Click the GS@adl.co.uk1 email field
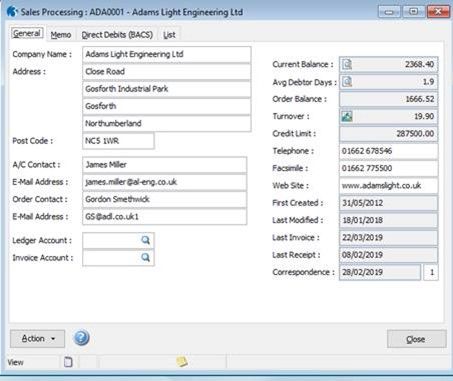Screen dimensions: 453x381 click(165, 217)
